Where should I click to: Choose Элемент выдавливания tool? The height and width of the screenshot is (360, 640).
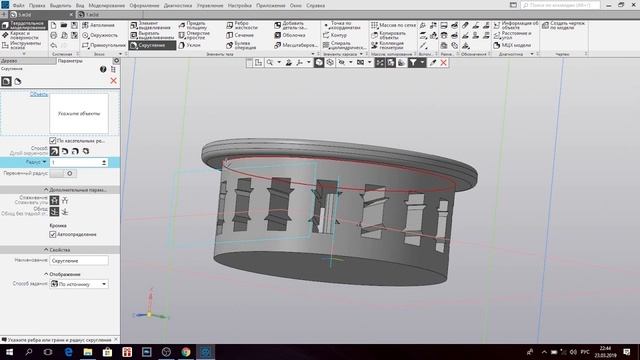pos(152,25)
